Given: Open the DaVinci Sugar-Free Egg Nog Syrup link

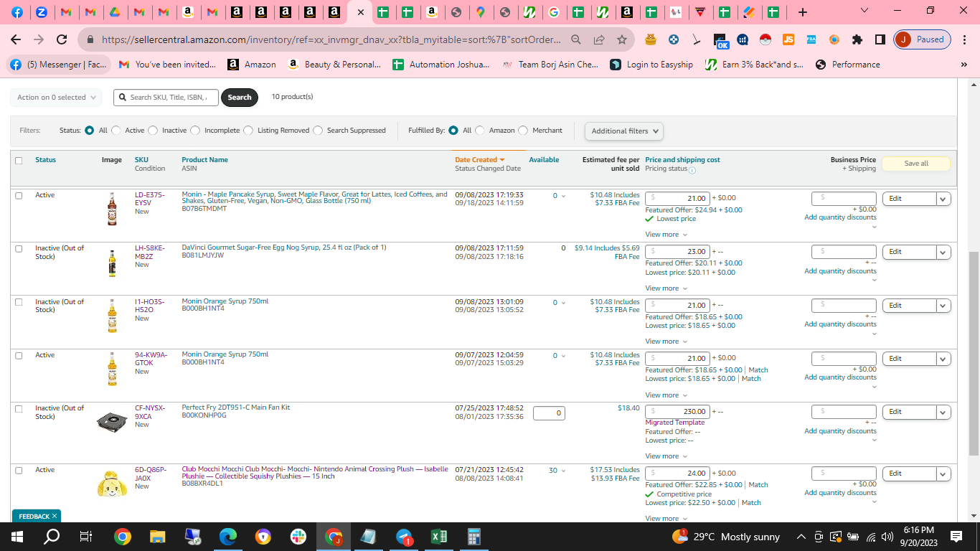Looking at the screenshot, I should point(284,248).
